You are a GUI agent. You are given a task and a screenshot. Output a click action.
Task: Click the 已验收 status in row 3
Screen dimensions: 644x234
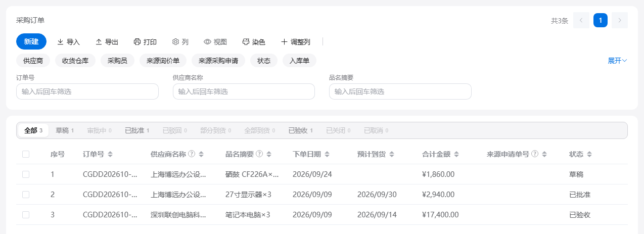pos(580,215)
